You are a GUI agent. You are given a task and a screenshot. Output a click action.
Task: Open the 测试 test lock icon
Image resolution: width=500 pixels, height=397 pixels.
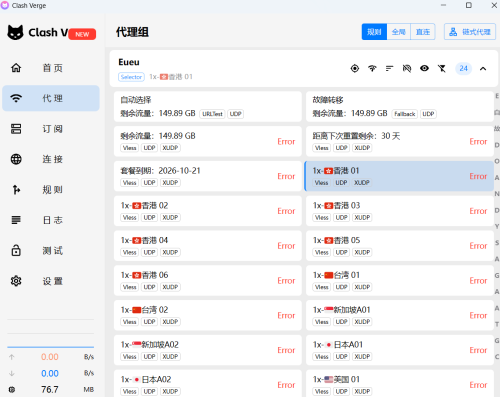coord(16,250)
